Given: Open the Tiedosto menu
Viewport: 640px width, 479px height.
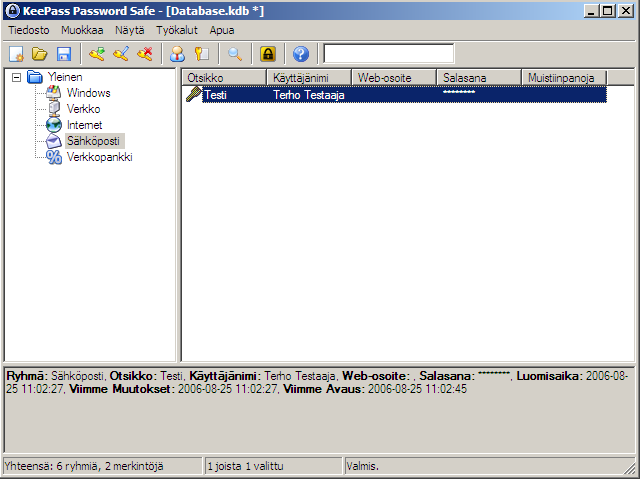Looking at the screenshot, I should pyautogui.click(x=29, y=30).
